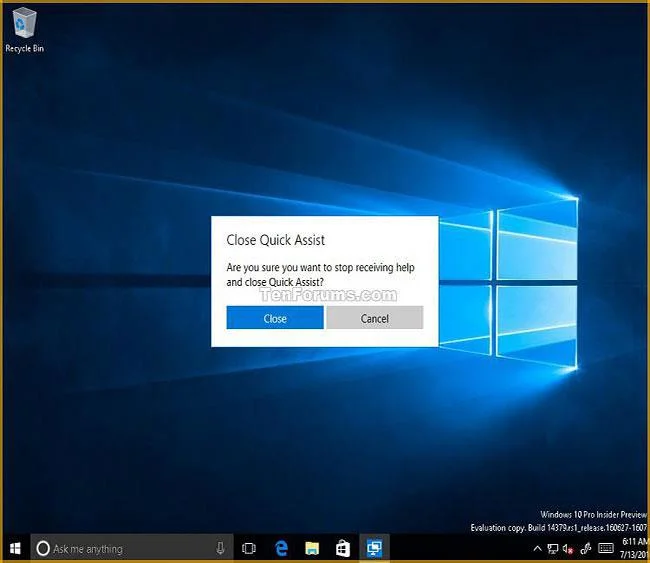Click the Cortana Ask me anything box
The image size is (650, 563).
pyautogui.click(x=132, y=548)
